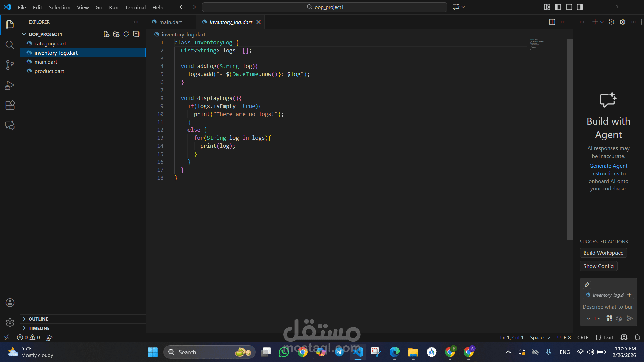Split the editor to the right
The height and width of the screenshot is (362, 644).
point(552,22)
